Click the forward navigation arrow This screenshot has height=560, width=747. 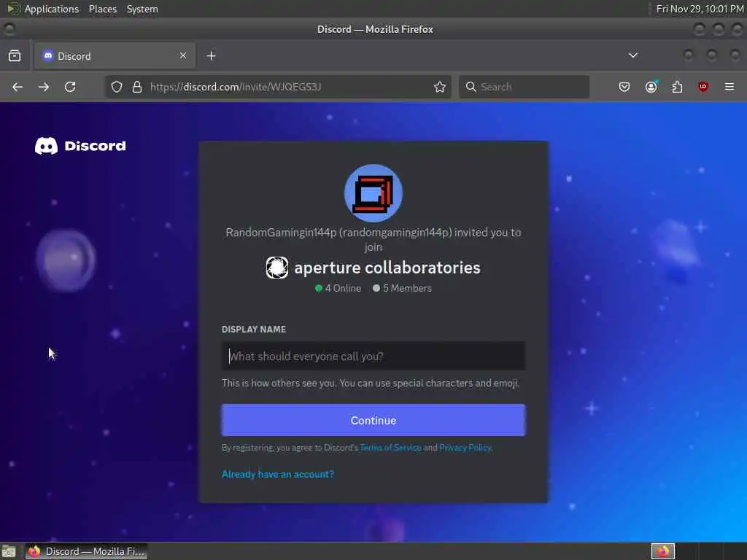click(x=44, y=87)
